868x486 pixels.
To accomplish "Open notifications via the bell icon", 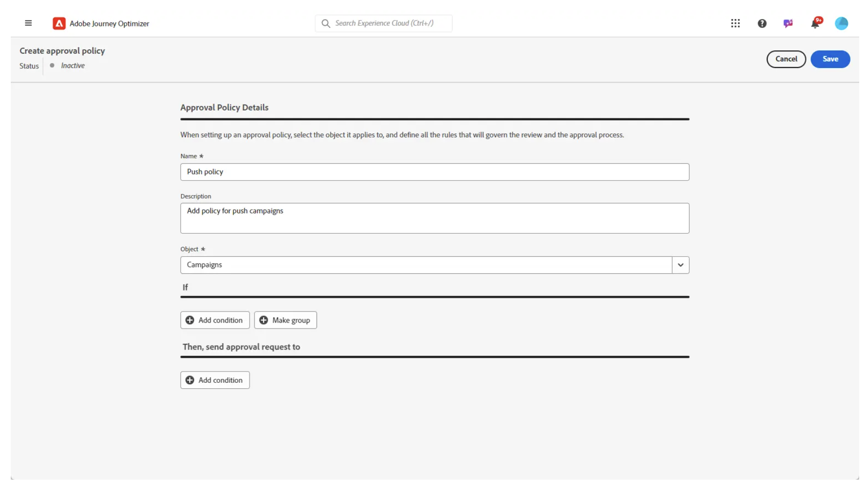I will coord(815,23).
